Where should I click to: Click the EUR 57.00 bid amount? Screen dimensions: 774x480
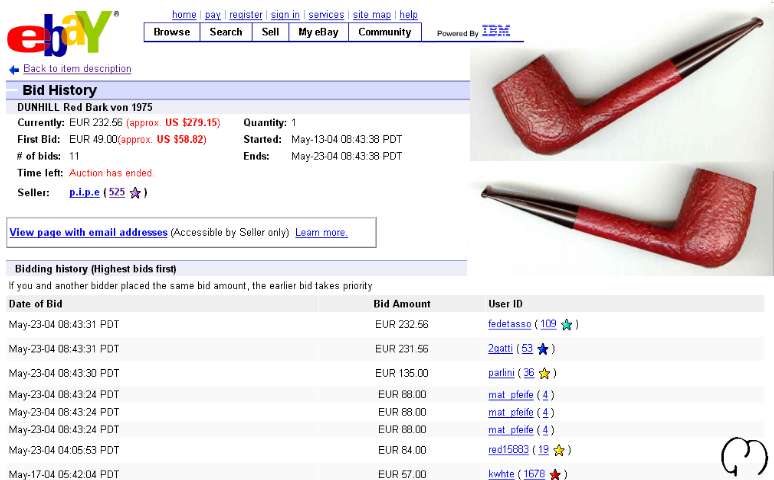click(402, 475)
